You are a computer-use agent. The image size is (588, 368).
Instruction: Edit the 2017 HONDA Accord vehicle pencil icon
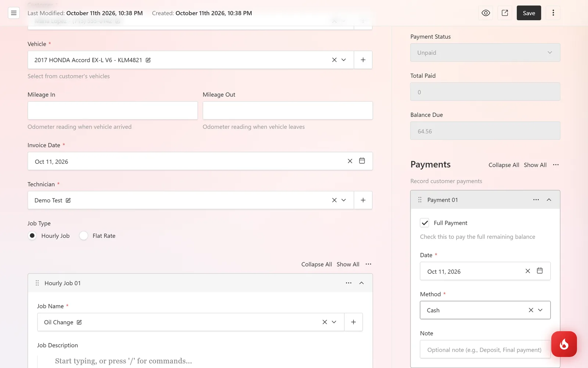148,60
